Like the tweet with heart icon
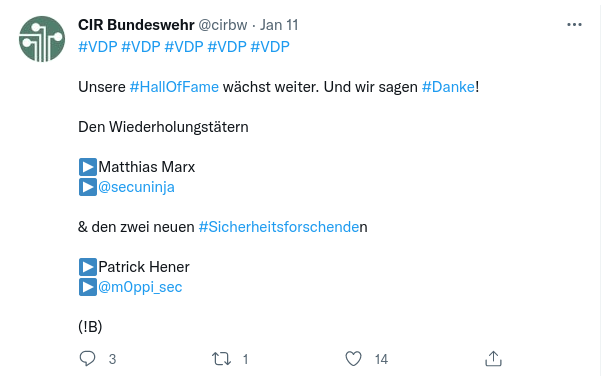 pos(353,359)
